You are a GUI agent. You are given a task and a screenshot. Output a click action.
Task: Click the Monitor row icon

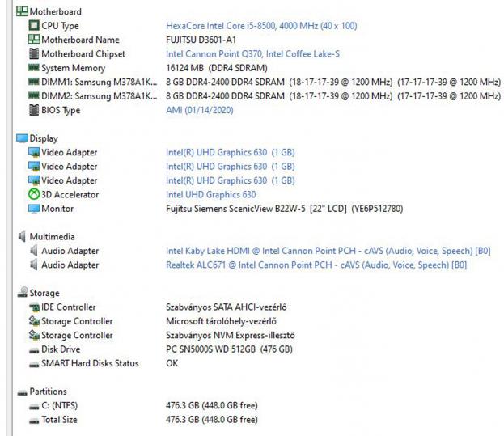click(x=34, y=209)
